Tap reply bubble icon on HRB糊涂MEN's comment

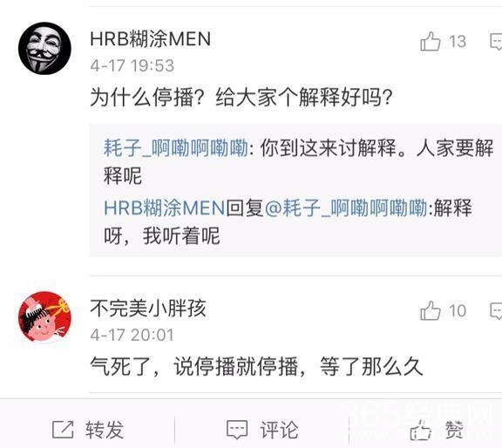point(496,42)
